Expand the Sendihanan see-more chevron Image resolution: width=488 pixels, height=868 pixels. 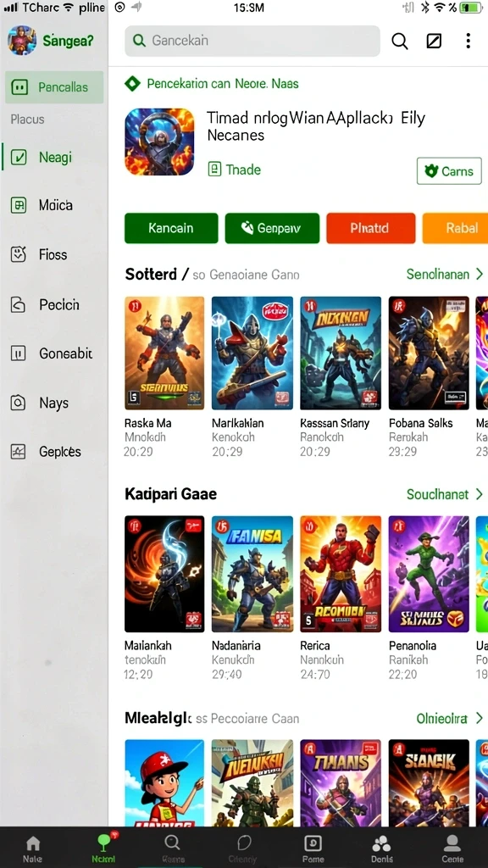click(480, 274)
